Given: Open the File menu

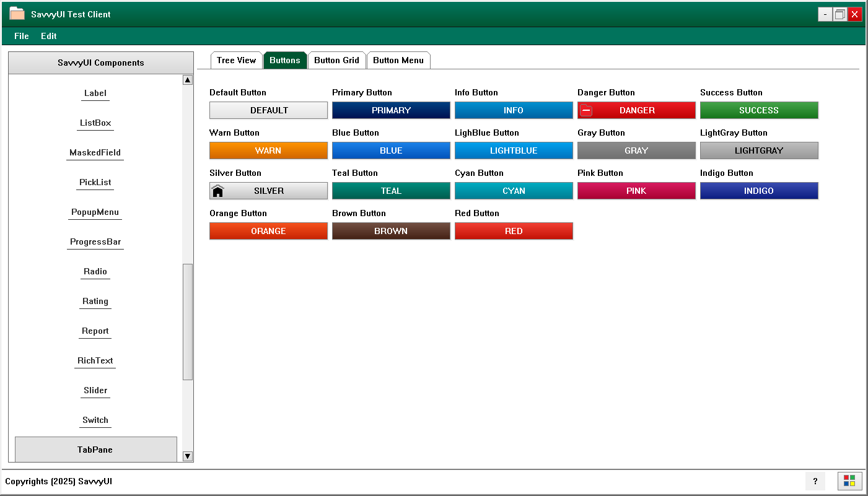Looking at the screenshot, I should 22,36.
